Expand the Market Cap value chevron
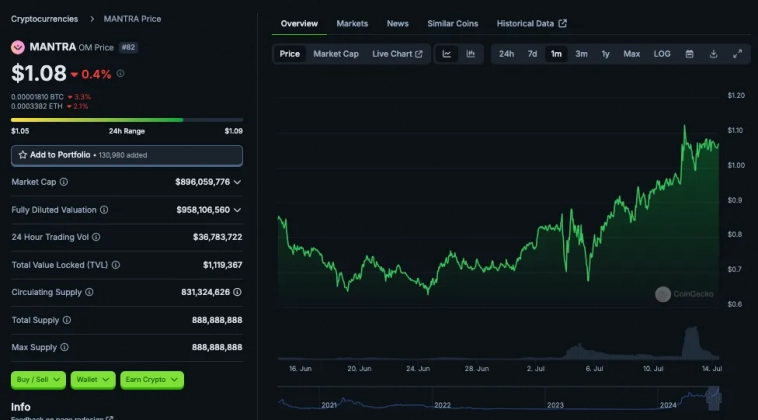Screen dimensions: 758x420 [x=237, y=182]
